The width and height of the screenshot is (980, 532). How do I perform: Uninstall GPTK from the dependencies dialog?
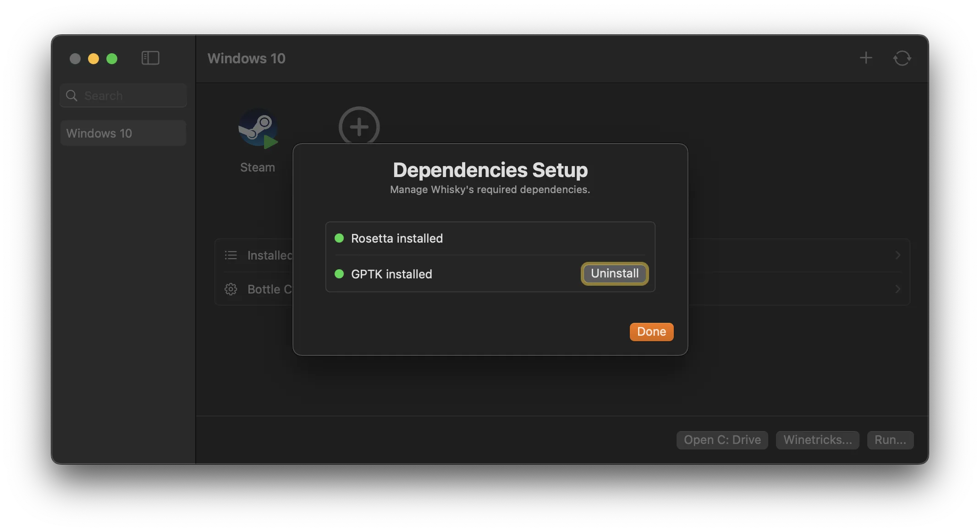[614, 273]
